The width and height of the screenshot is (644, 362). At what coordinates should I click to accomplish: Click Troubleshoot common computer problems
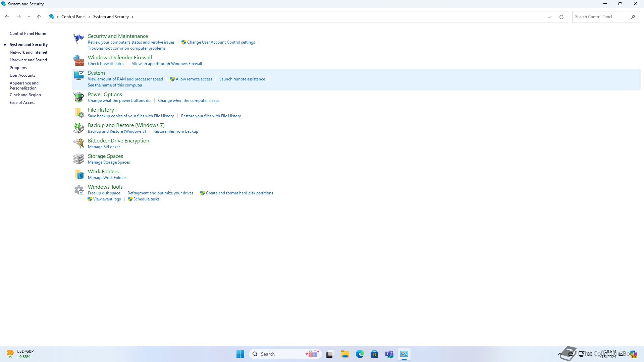click(x=126, y=48)
